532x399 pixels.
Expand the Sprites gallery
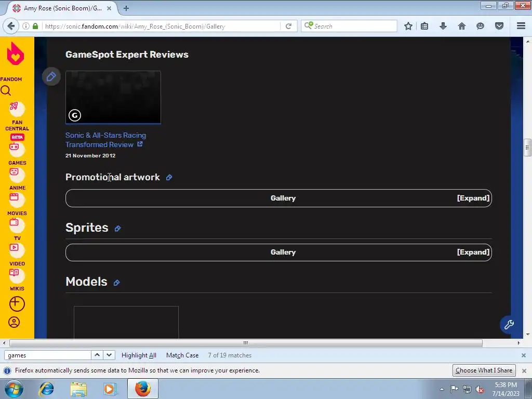click(x=473, y=252)
